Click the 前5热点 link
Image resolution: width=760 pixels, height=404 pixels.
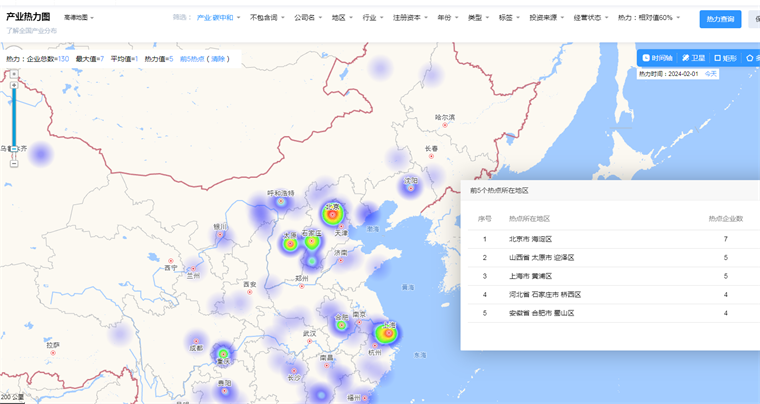tap(192, 59)
